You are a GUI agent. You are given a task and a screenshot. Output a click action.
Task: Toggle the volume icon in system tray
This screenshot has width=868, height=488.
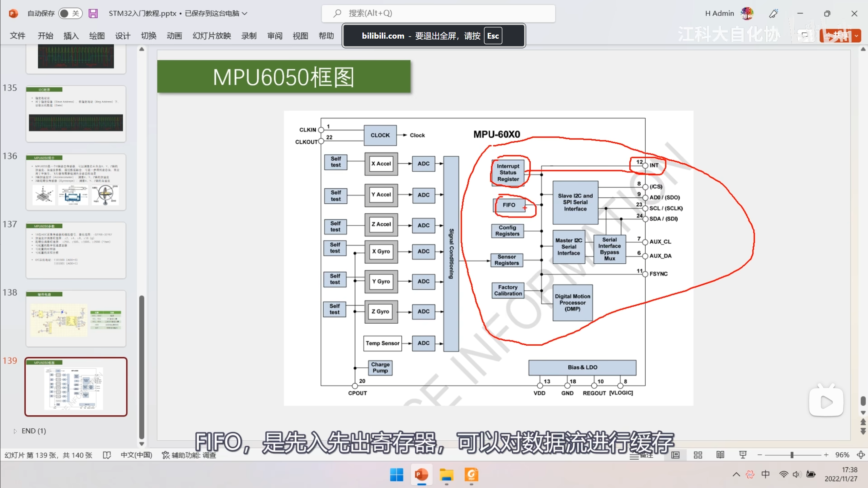coord(796,474)
